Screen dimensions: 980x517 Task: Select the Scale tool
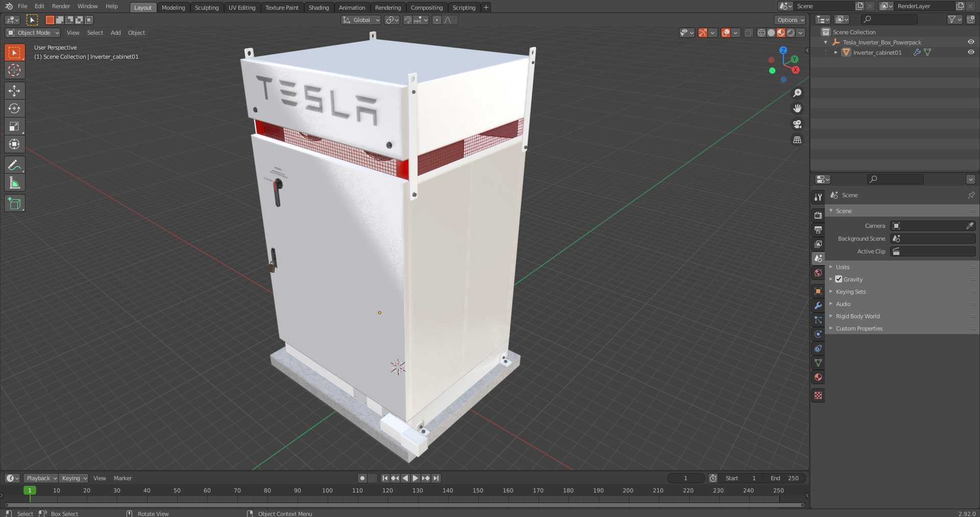pyautogui.click(x=14, y=126)
